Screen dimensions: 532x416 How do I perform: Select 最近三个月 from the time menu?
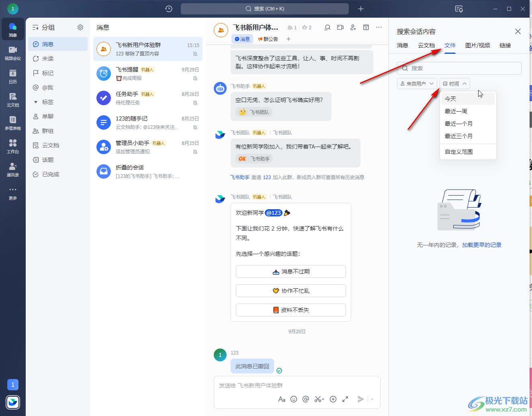(x=468, y=136)
